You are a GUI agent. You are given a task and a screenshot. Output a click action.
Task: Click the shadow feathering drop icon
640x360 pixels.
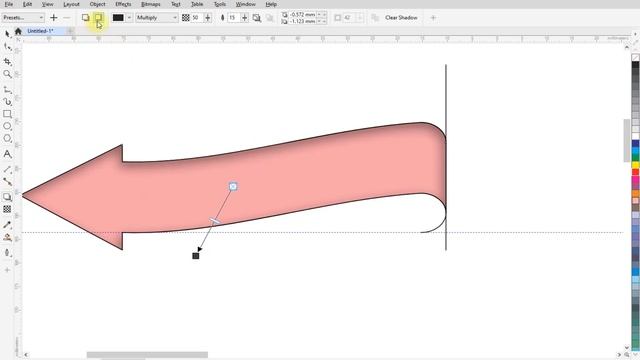(x=222, y=18)
